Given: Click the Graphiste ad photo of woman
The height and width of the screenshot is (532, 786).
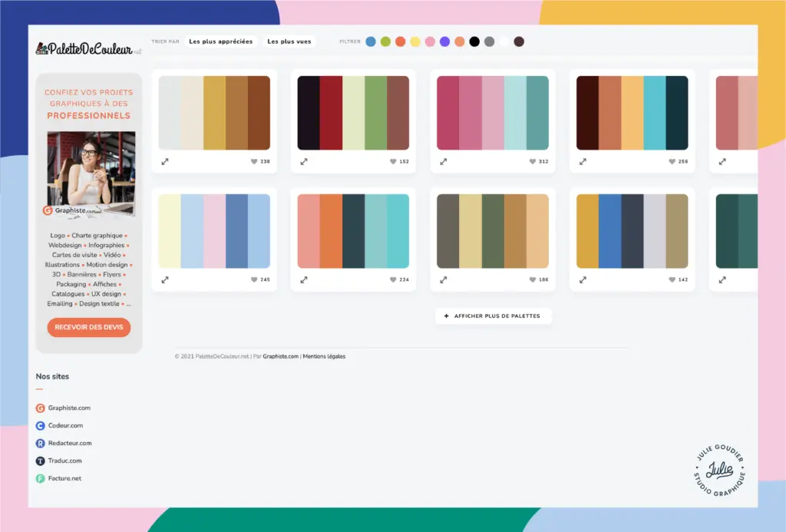Looking at the screenshot, I should (x=91, y=174).
